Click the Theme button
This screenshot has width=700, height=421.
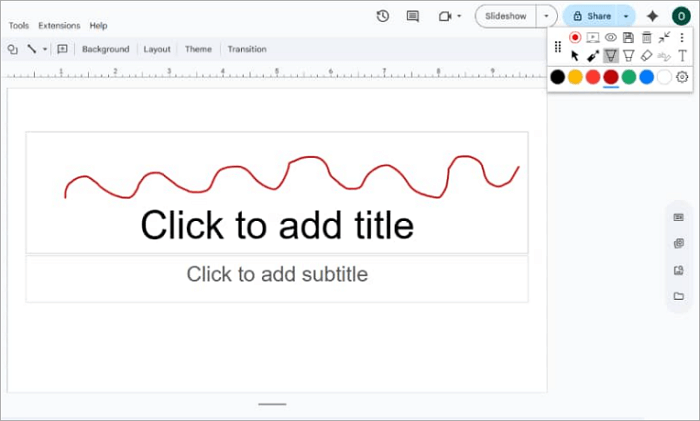[x=198, y=49]
